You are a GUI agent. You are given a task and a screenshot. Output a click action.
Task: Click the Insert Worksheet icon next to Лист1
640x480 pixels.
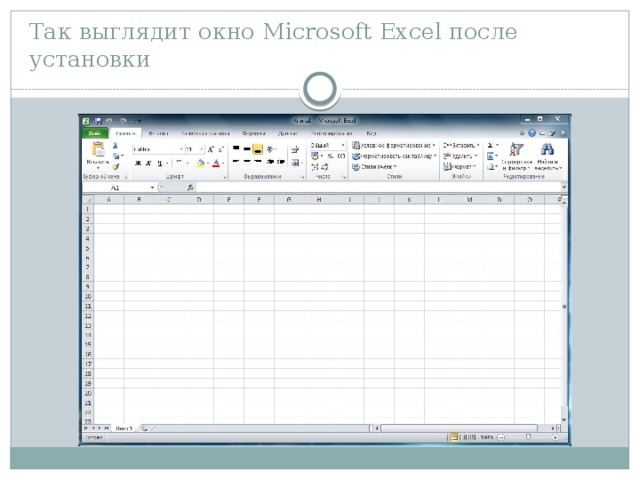(143, 428)
